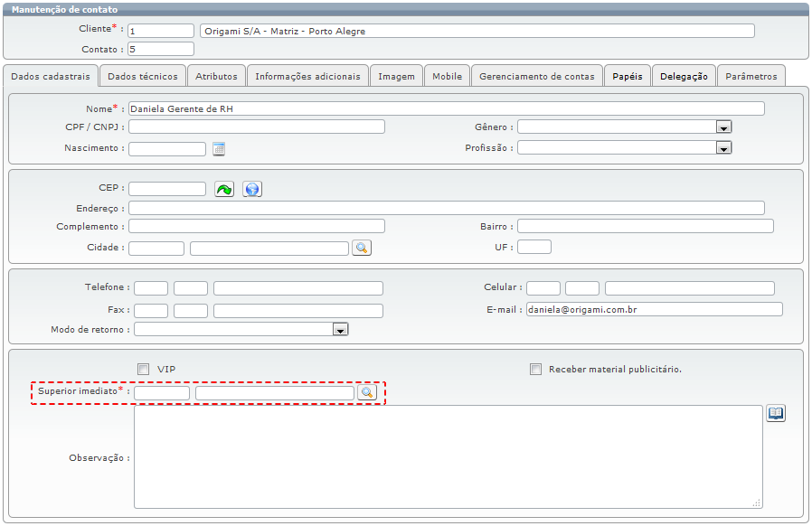This screenshot has height=526, width=812.
Task: Click the globe icon next to CEP
Action: (x=252, y=189)
